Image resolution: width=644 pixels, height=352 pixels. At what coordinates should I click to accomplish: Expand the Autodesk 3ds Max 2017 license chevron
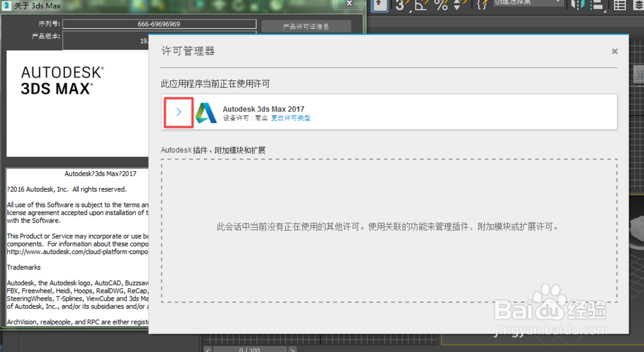178,111
